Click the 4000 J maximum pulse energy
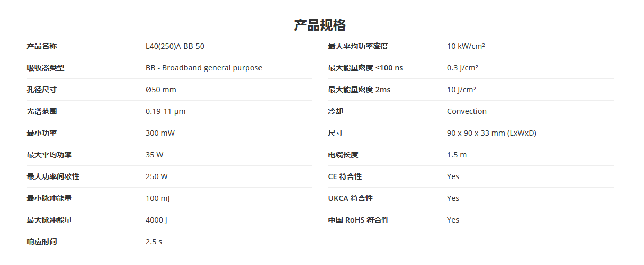The width and height of the screenshot is (644, 265). pyautogui.click(x=156, y=220)
